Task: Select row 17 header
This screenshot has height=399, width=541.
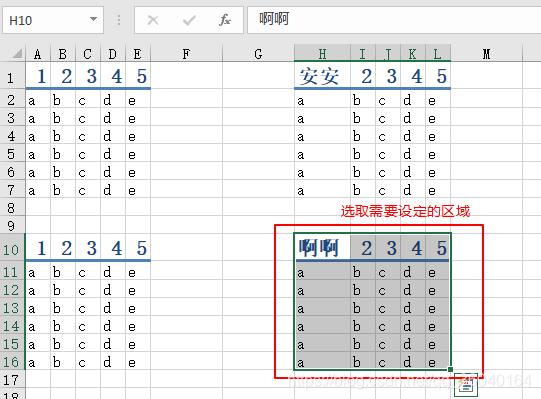Action: [12, 380]
